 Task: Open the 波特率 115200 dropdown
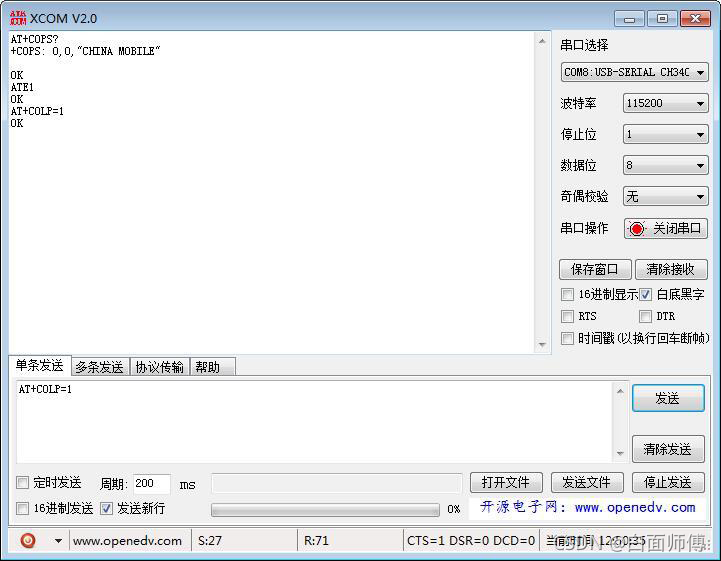(x=665, y=103)
